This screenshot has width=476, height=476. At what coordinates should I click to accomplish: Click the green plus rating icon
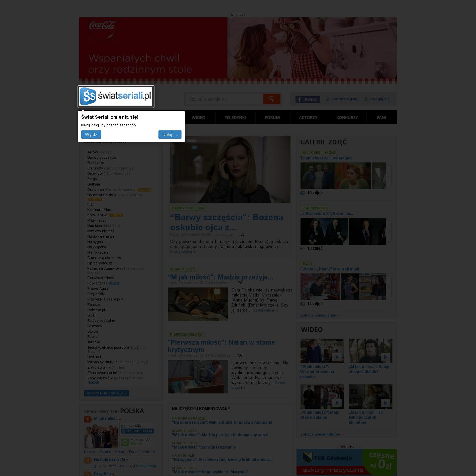click(x=125, y=442)
